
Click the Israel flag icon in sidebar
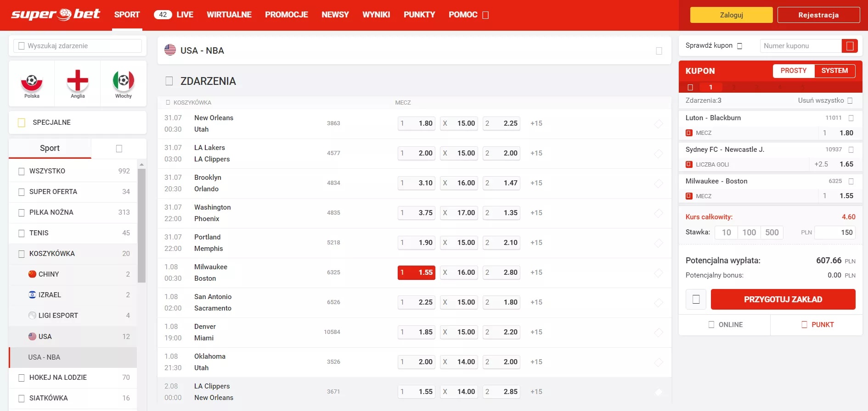click(32, 294)
